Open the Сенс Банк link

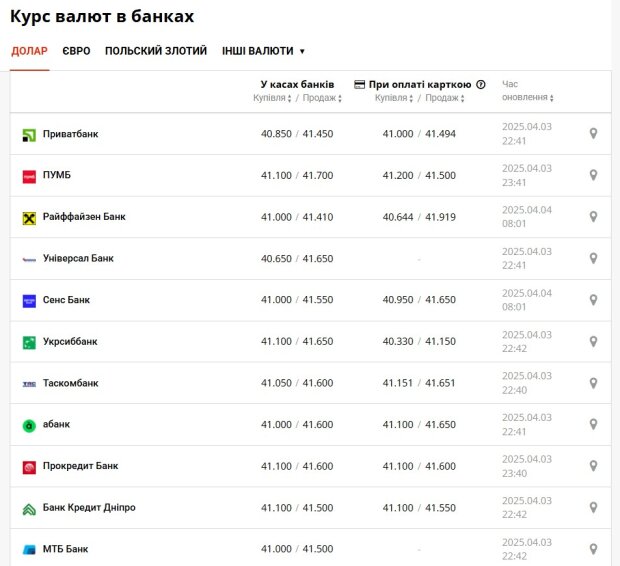click(x=66, y=300)
